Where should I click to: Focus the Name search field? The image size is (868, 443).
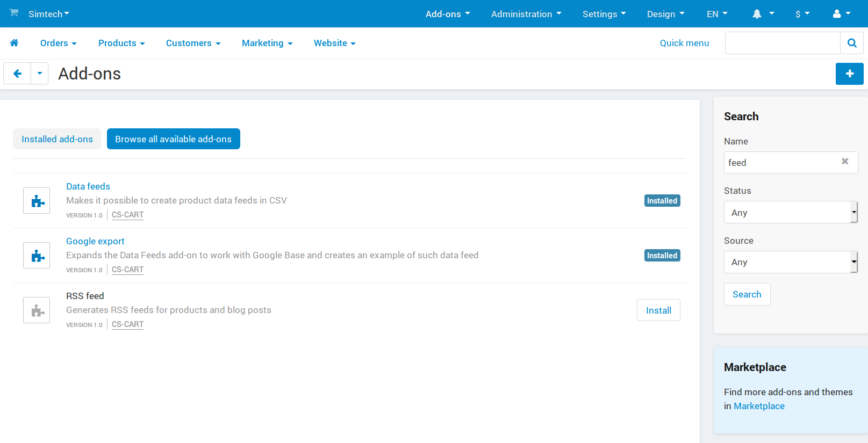(791, 162)
